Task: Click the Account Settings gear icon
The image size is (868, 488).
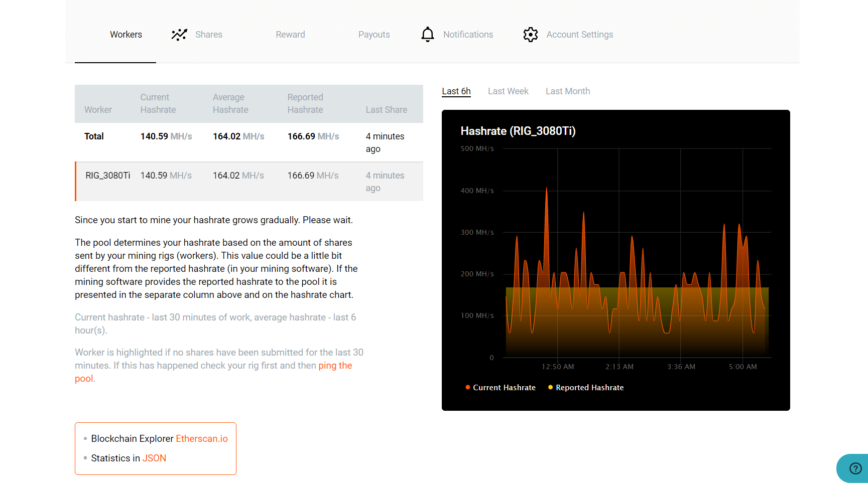Action: [530, 35]
